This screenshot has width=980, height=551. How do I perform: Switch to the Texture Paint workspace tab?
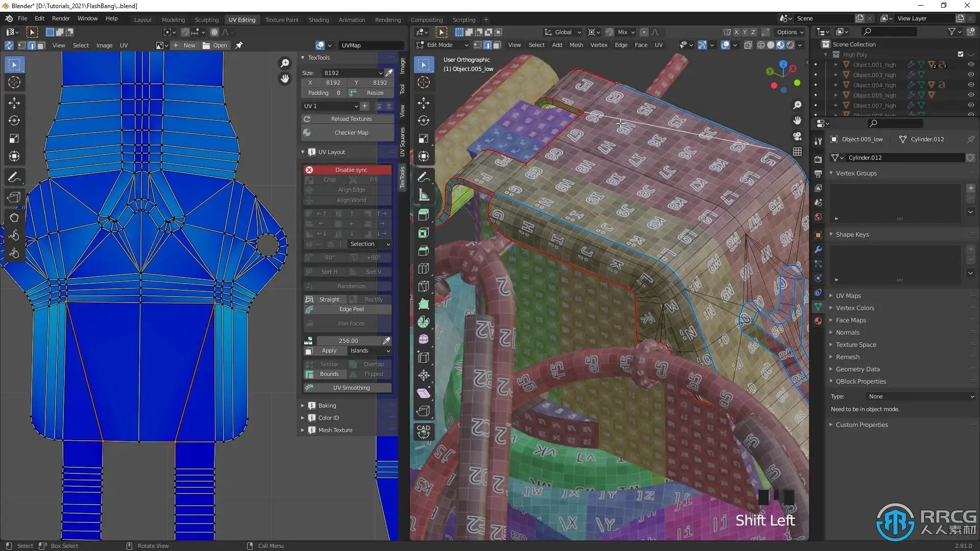click(x=282, y=20)
